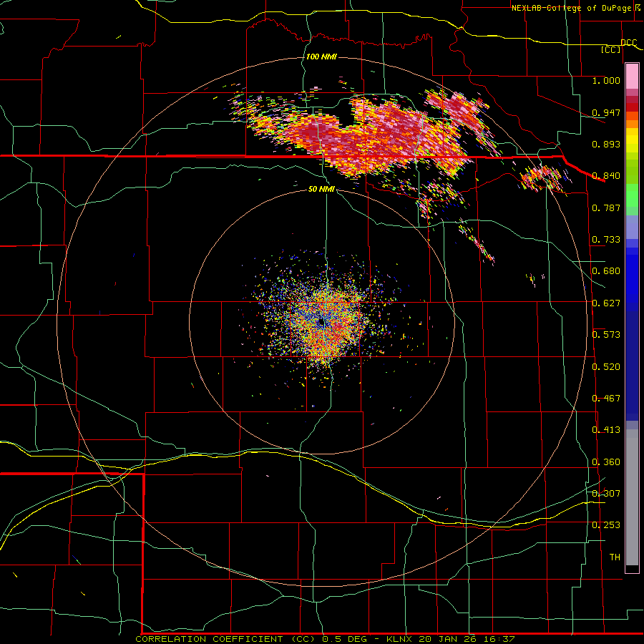Pick the light pink color at top of scale
Viewport: 644px width, 644px height.
632,77
